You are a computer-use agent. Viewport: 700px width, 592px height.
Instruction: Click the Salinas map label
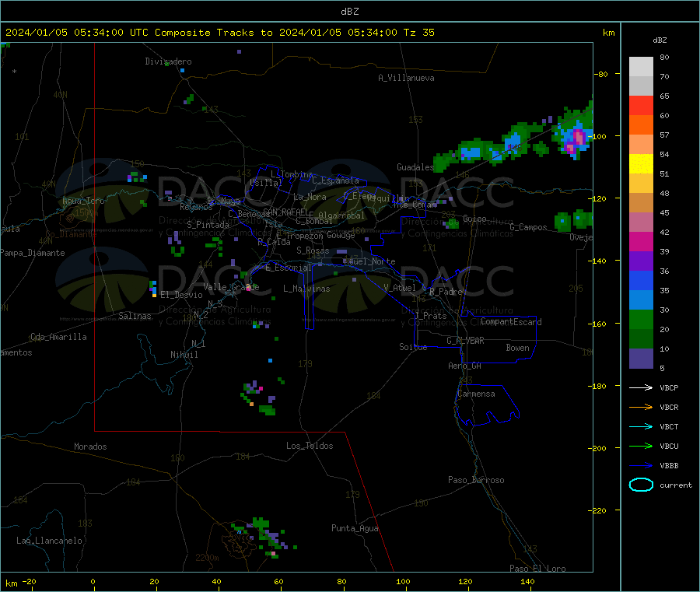pyautogui.click(x=135, y=316)
